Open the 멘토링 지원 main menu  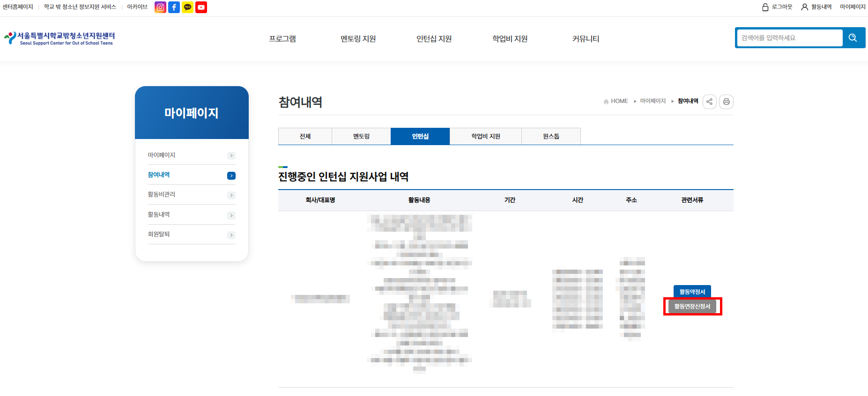(x=358, y=39)
